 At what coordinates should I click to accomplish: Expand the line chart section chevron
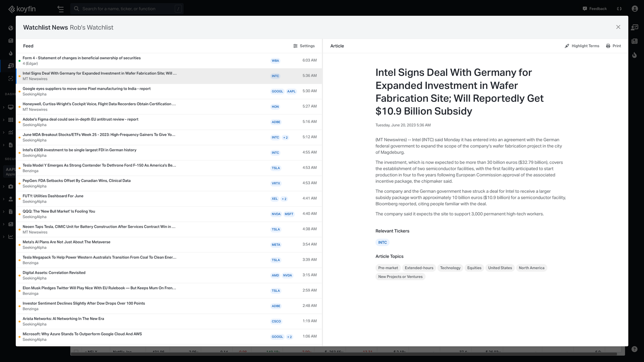tap(4, 237)
